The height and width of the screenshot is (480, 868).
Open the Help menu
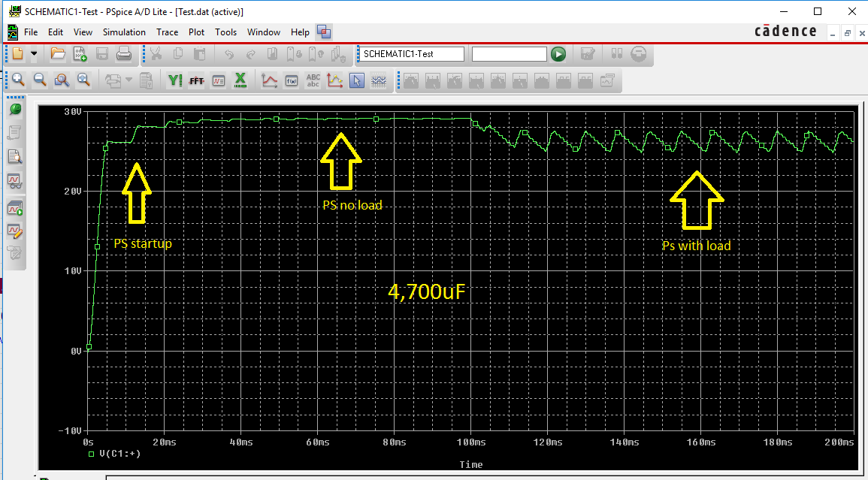click(x=300, y=32)
